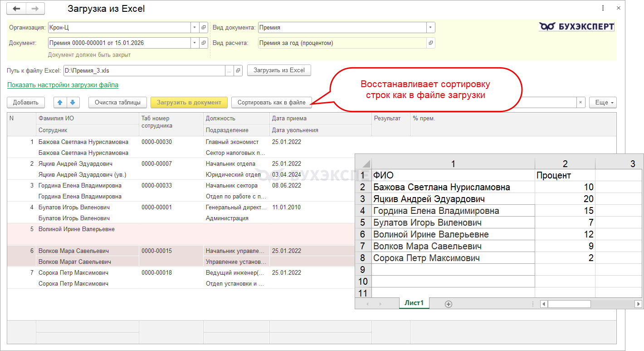644x351 pixels.
Task: Clear the search field with the x
Action: point(581,103)
